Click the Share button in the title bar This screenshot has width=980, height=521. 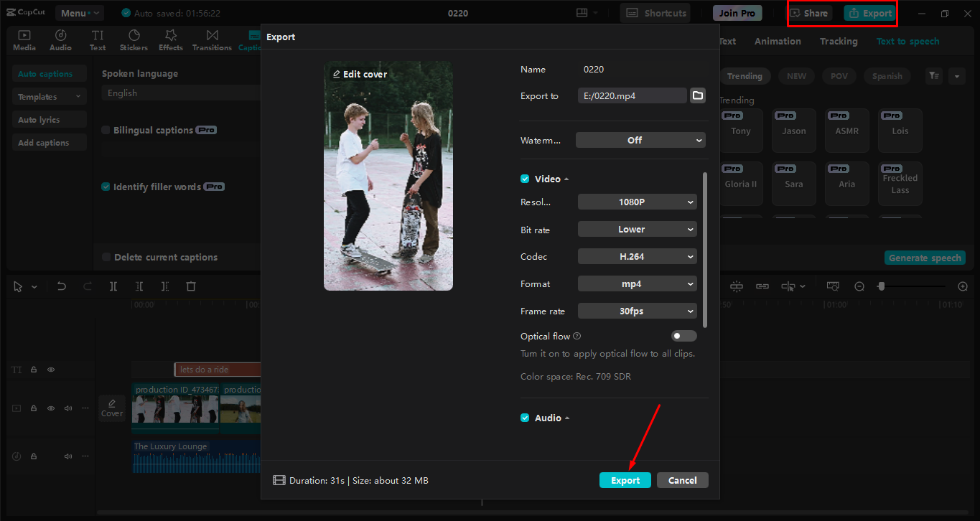pos(809,13)
